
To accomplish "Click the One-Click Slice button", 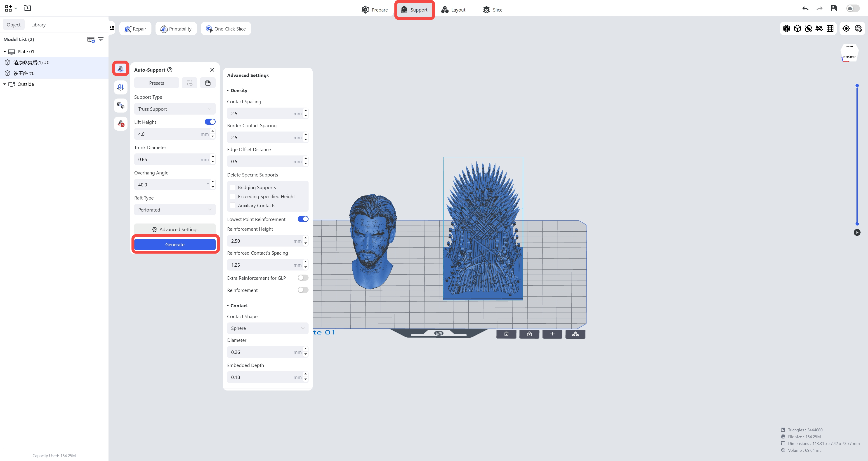I will point(226,29).
